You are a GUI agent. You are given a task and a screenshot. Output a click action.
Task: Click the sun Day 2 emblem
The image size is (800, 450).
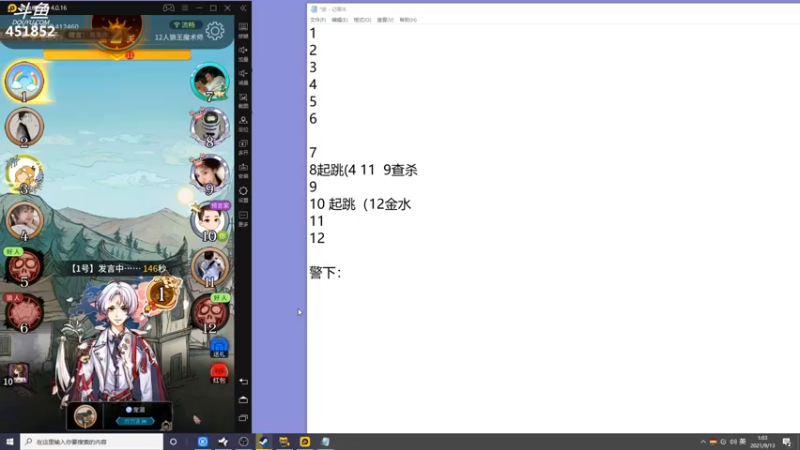point(117,32)
